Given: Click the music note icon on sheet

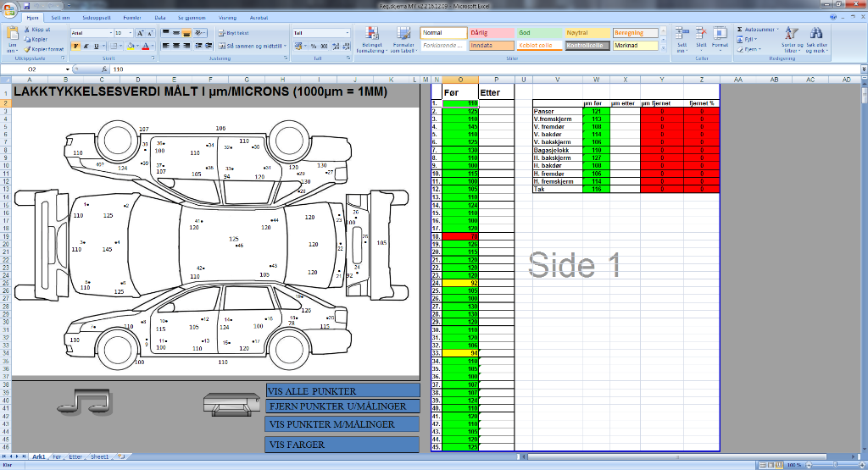Looking at the screenshot, I should click(85, 402).
